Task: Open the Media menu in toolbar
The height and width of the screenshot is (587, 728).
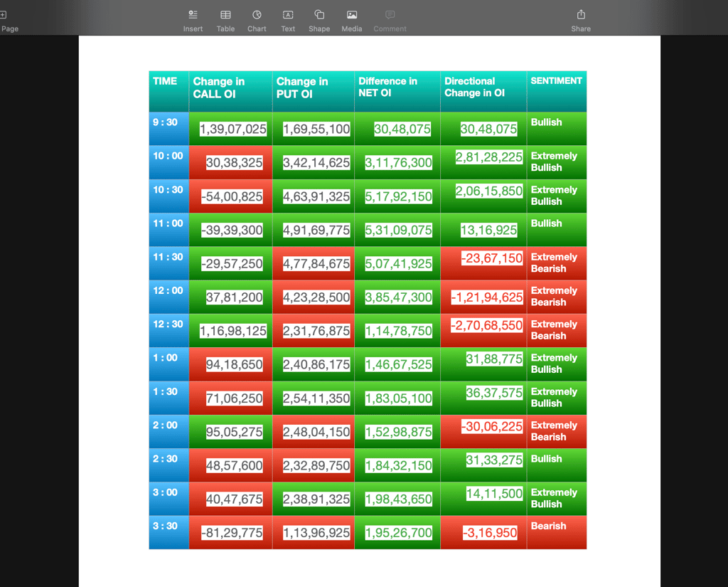Action: point(352,21)
